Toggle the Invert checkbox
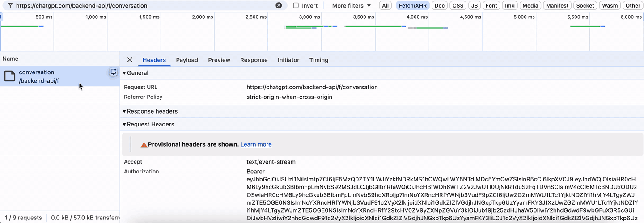Image resolution: width=644 pixels, height=223 pixels. click(x=296, y=5)
